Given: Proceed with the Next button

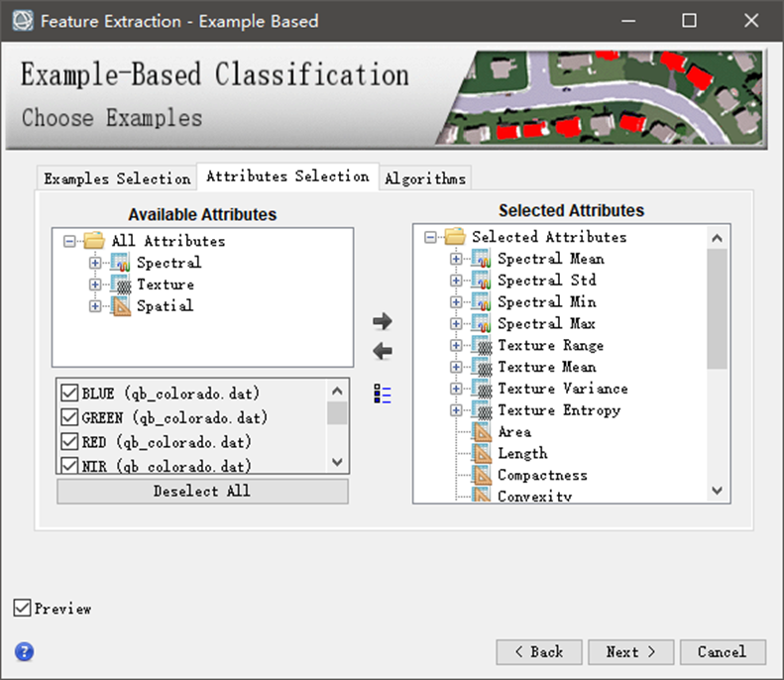Looking at the screenshot, I should tap(631, 652).
